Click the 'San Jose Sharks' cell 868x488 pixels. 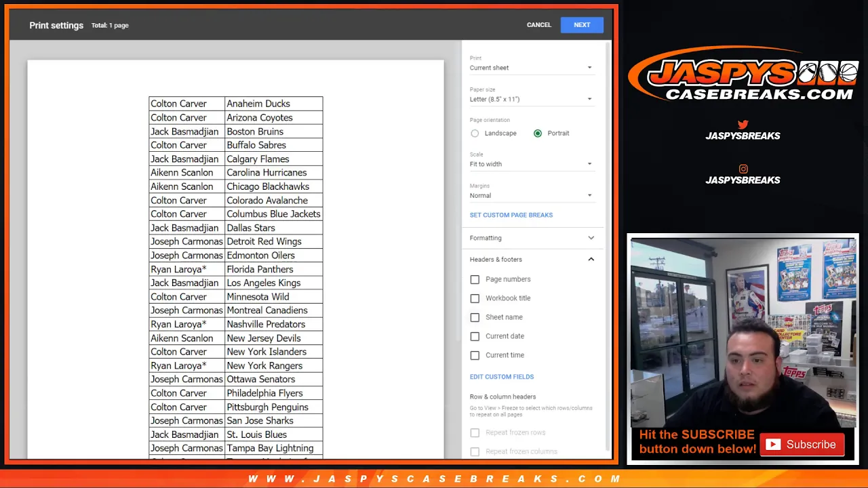[274, 421]
